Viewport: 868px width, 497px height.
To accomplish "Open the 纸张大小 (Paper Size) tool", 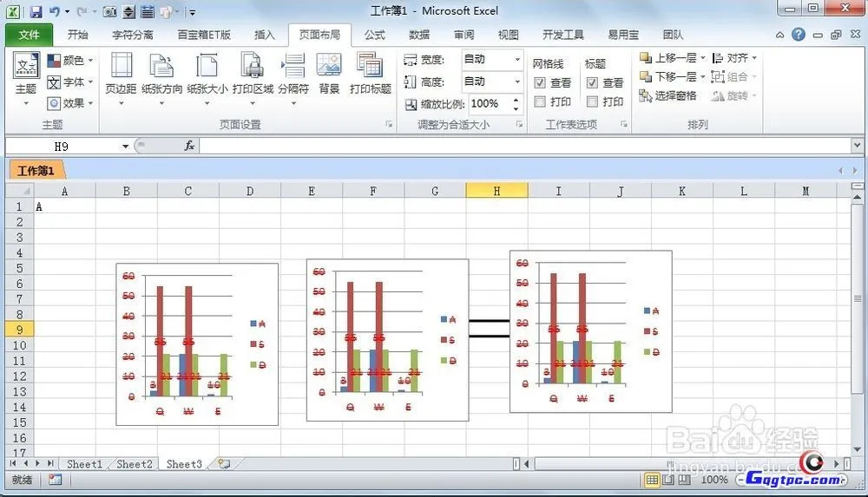I will 207,74.
